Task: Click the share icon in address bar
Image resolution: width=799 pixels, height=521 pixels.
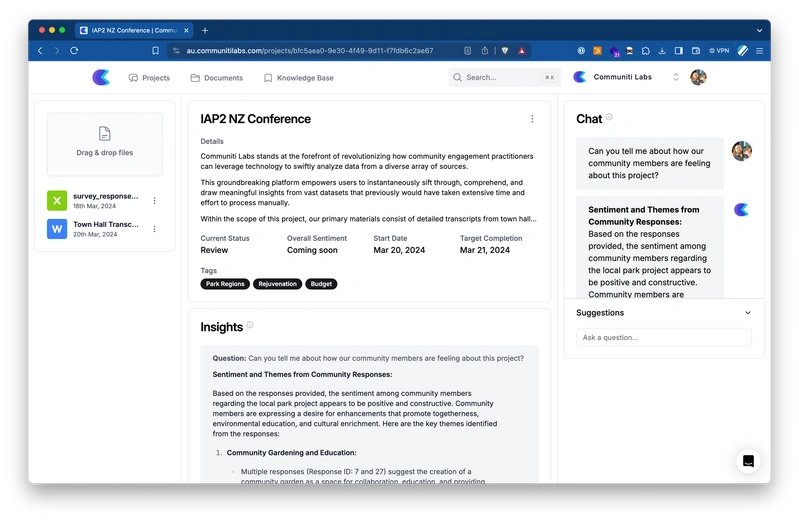Action: pyautogui.click(x=485, y=50)
